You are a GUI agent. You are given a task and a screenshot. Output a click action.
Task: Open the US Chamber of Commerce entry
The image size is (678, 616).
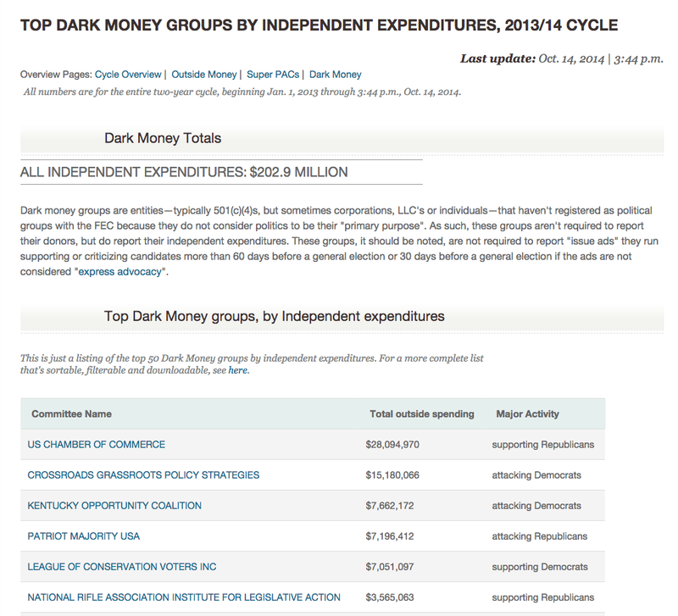[97, 445]
